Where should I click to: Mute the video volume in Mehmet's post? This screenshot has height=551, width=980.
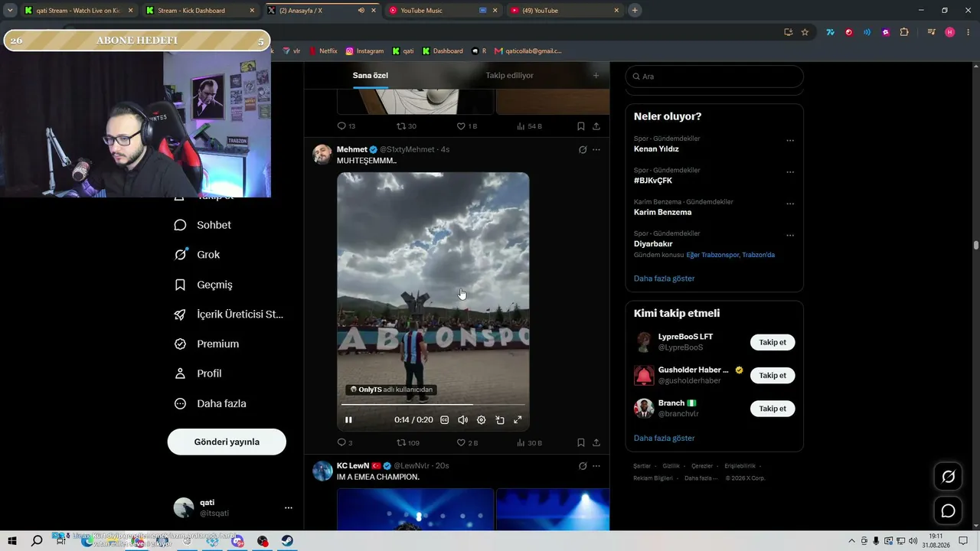point(462,419)
